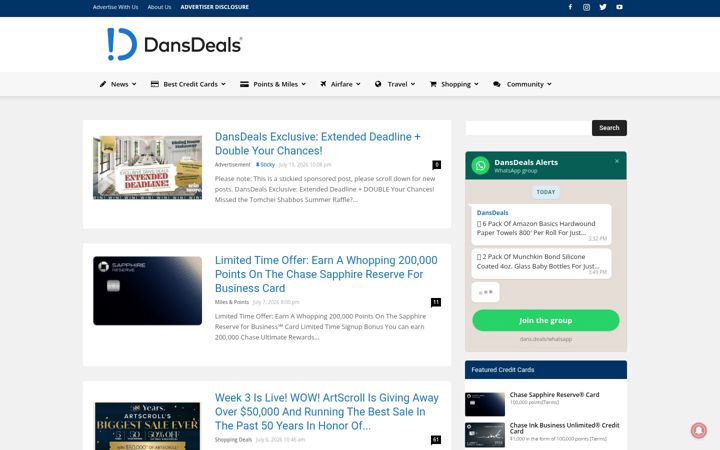Open the ADVERTISER DISCLOSURE link
The image size is (720, 450).
(x=214, y=7)
